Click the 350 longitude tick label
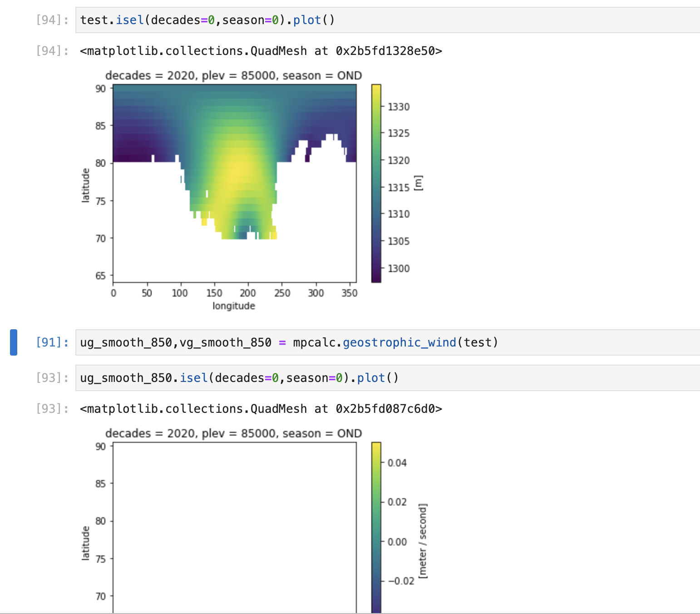Viewport: 700px width, 614px height. tap(350, 293)
